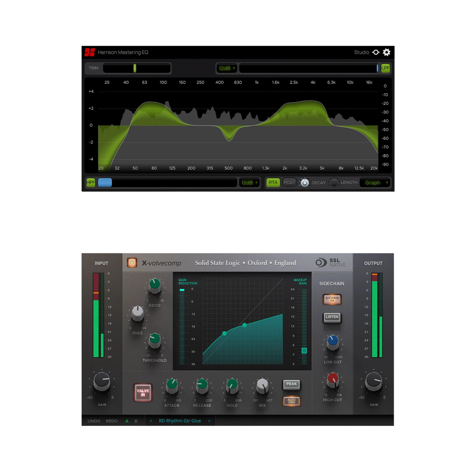Click the X-valvecomp power button
This screenshot has width=476, height=476.
[x=132, y=263]
